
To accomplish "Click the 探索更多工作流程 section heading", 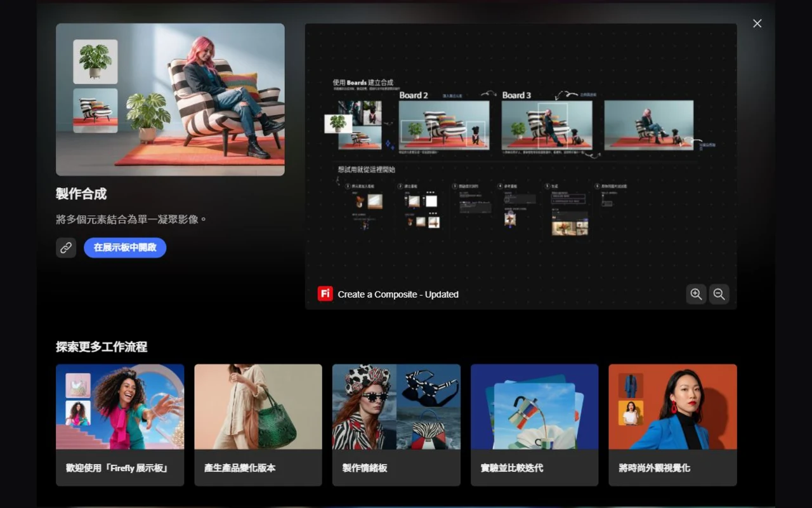I will pyautogui.click(x=101, y=347).
